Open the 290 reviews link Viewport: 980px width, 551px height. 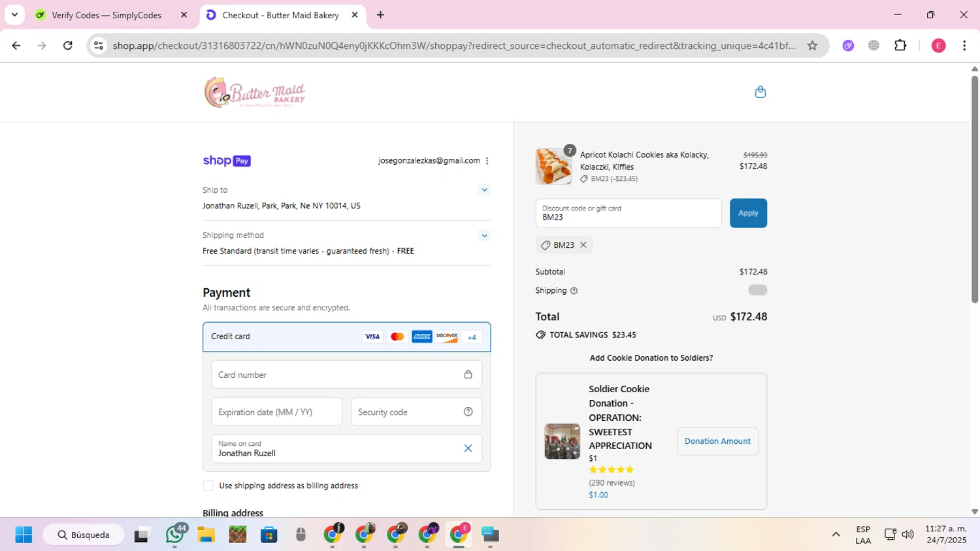click(612, 483)
